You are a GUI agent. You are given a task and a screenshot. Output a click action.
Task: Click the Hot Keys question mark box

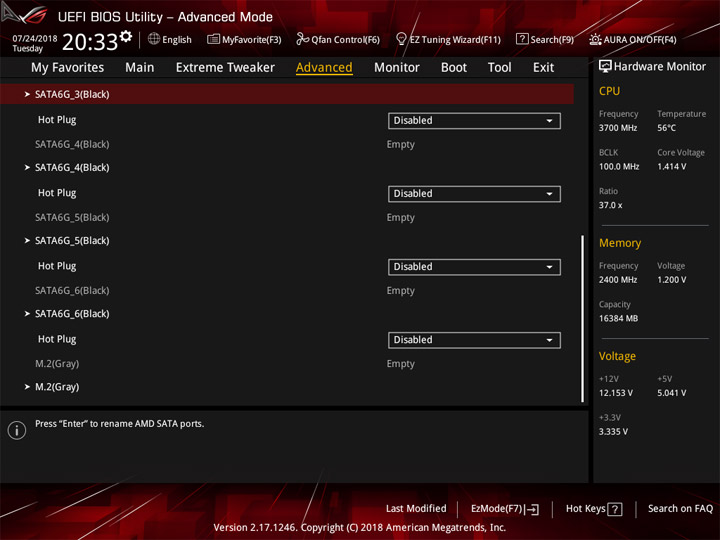pyautogui.click(x=614, y=509)
